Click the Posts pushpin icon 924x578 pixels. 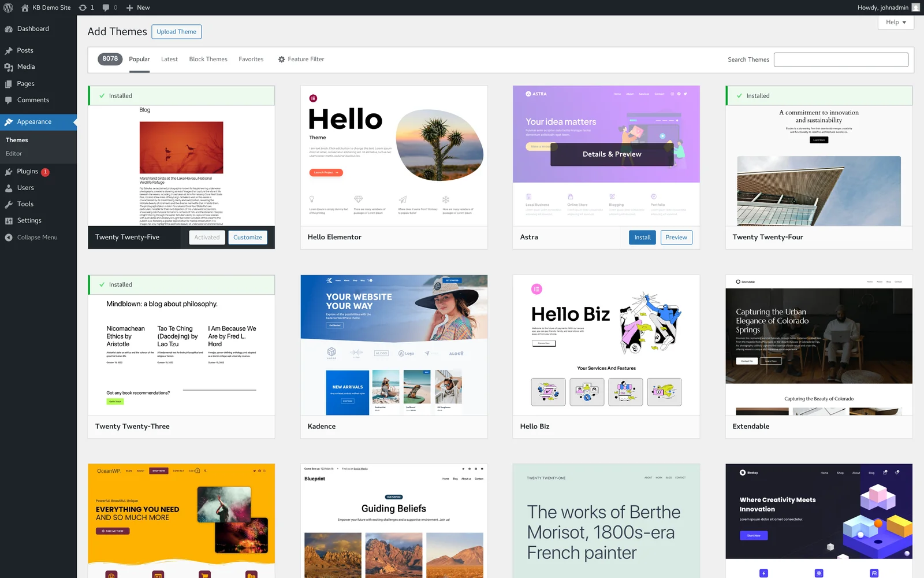click(x=9, y=51)
